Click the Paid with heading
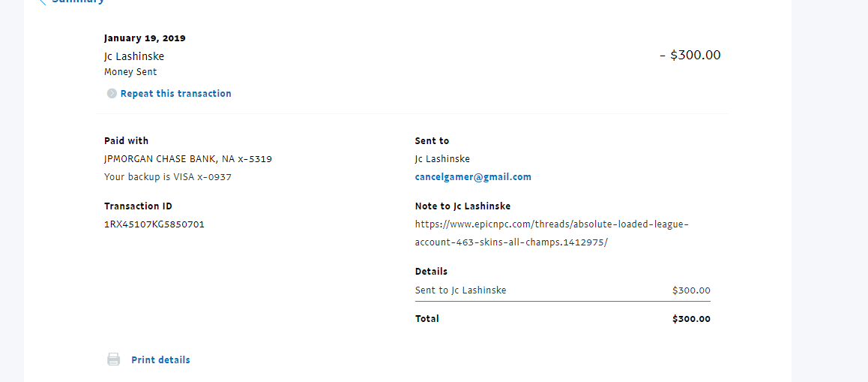868x382 pixels. pyautogui.click(x=126, y=140)
